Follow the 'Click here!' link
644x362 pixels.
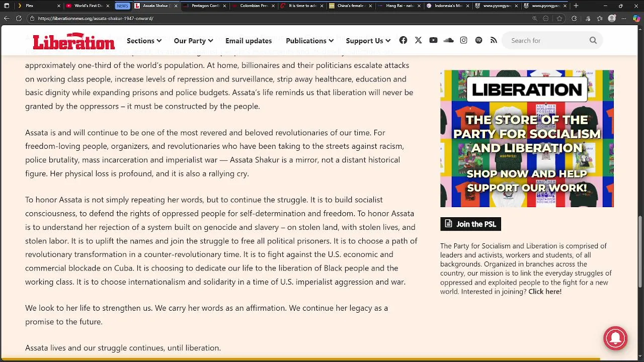click(x=545, y=291)
